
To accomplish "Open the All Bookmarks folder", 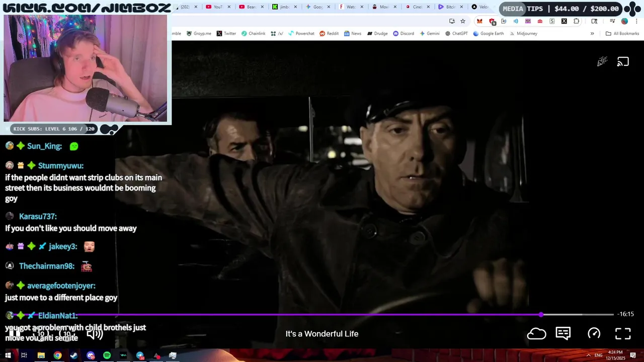I will (622, 33).
